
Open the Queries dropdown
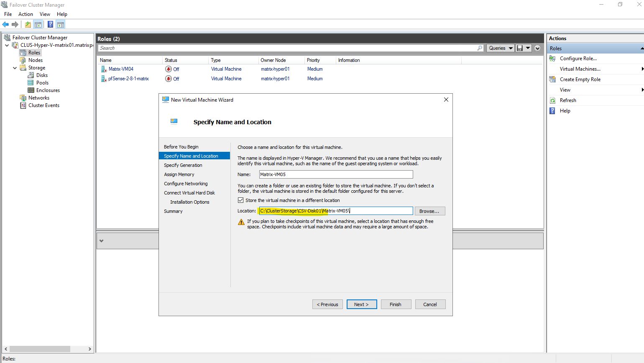click(501, 48)
